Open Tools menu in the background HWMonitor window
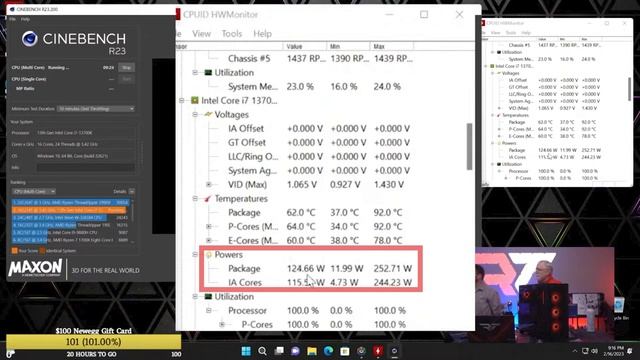Viewport: 640px width, 360px height. [x=511, y=33]
